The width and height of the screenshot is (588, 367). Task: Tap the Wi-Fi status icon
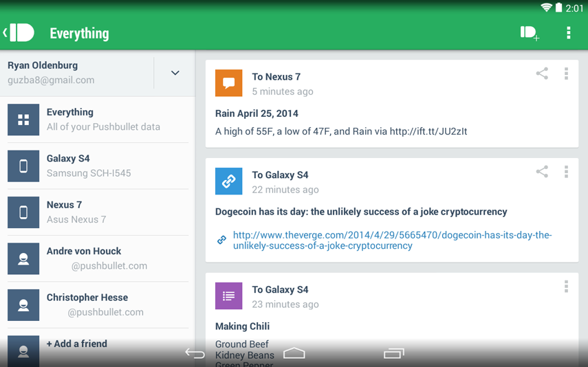point(546,8)
